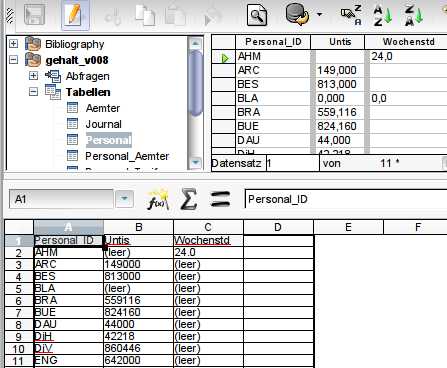Select gehalt_v008 database entry
The height and width of the screenshot is (368, 447).
(77, 60)
